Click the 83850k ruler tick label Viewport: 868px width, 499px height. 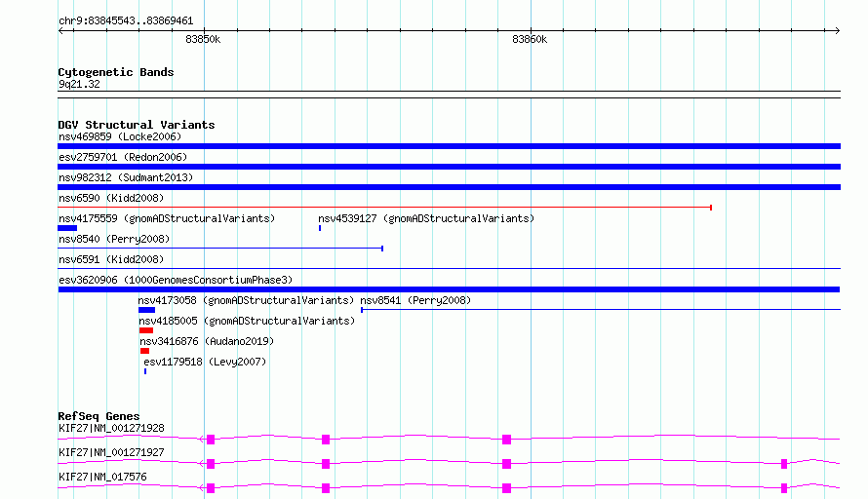(203, 39)
